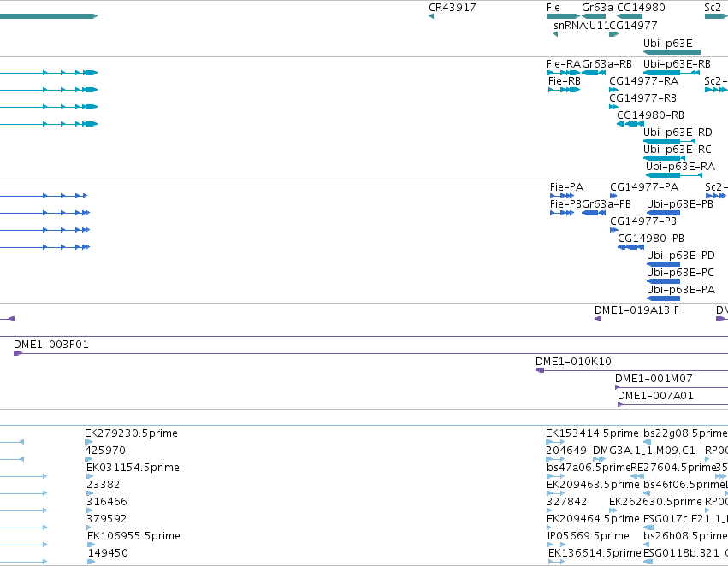This screenshot has width=728, height=566.
Task: Select transcript Gr63a-RB
Action: coord(594,73)
